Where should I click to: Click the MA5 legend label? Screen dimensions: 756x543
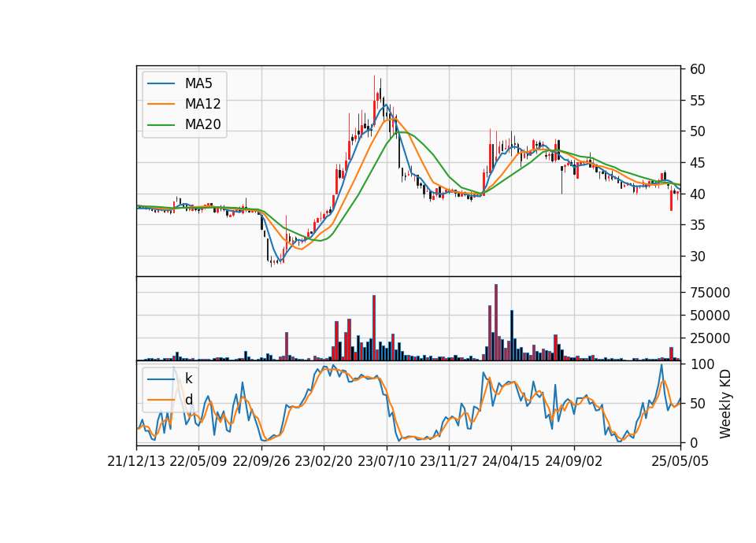pos(198,83)
